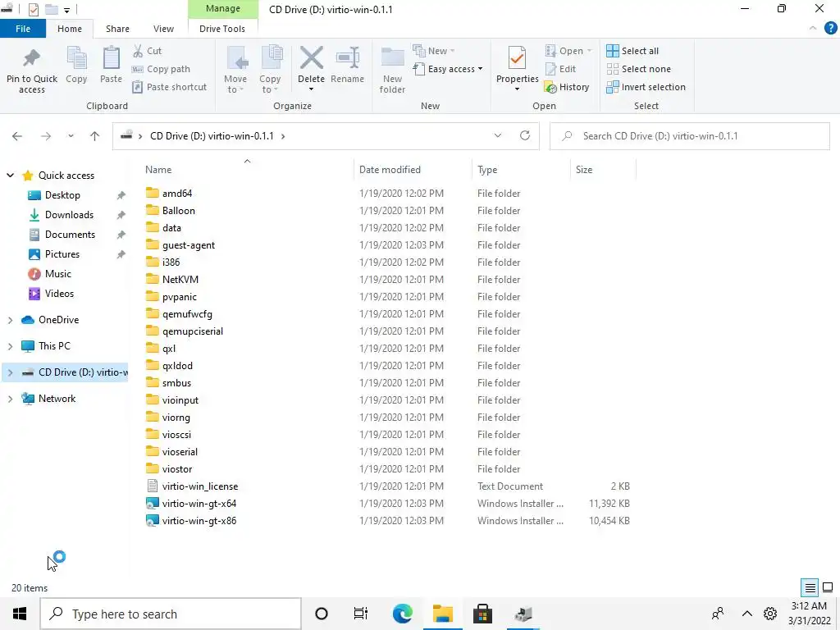Click the Paste clipboard icon
The image size is (840, 630).
click(111, 58)
